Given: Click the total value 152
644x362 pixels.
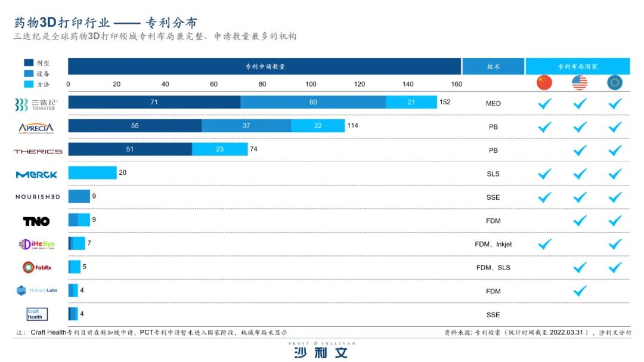Looking at the screenshot, I should (445, 102).
